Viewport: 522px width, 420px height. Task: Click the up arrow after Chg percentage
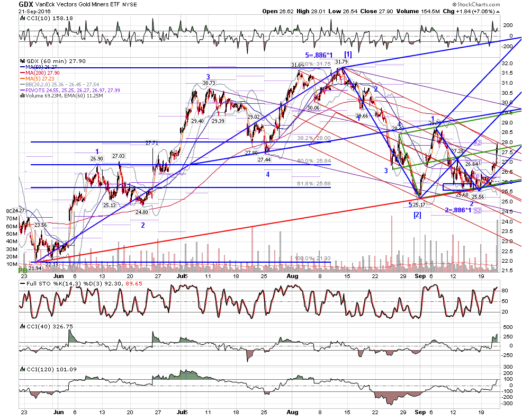click(x=498, y=11)
